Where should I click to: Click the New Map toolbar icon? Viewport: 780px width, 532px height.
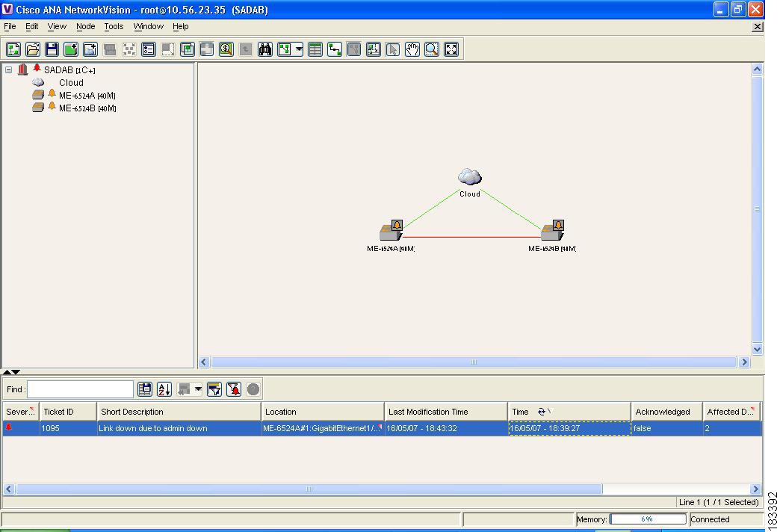tap(13, 49)
